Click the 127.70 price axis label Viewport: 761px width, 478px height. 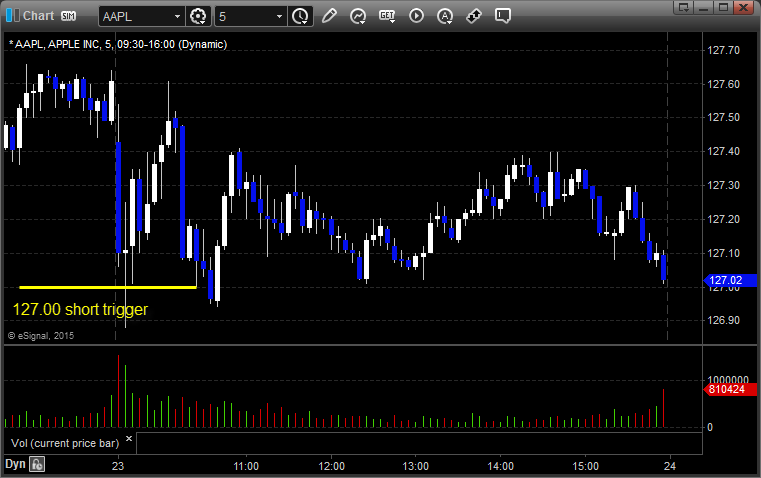[x=724, y=50]
